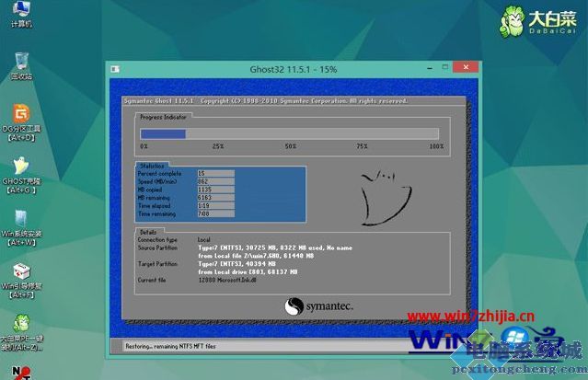Click the 'from Local drive' target line

[248, 272]
